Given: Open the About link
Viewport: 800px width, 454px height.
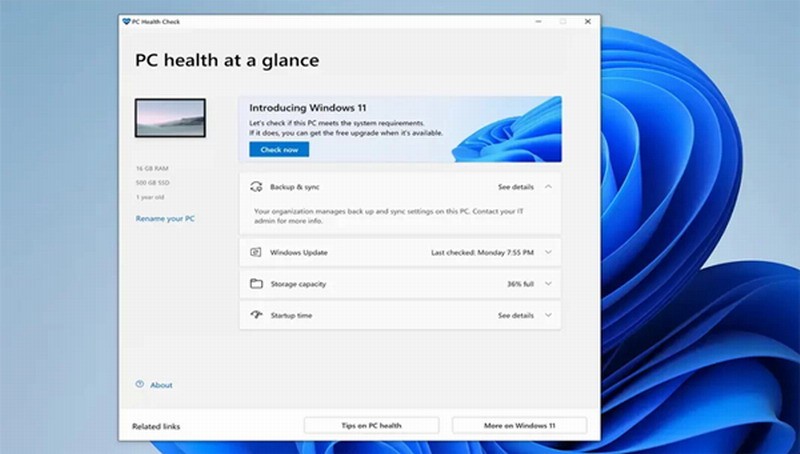Looking at the screenshot, I should point(161,385).
